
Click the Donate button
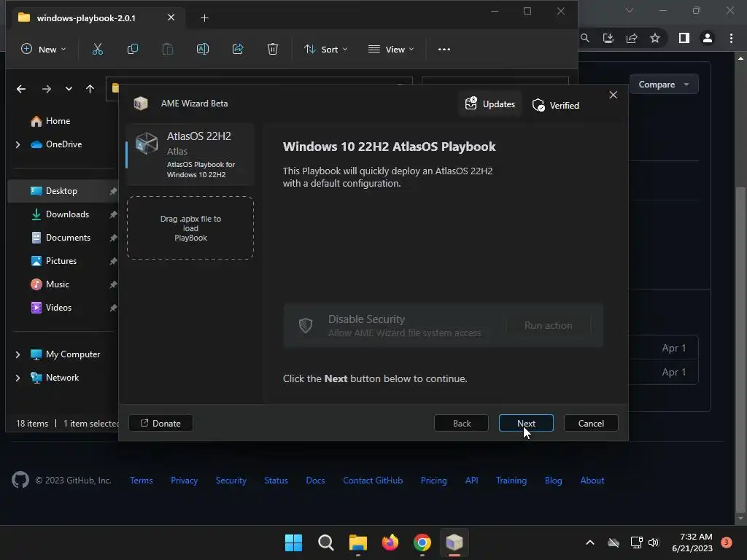coord(161,424)
